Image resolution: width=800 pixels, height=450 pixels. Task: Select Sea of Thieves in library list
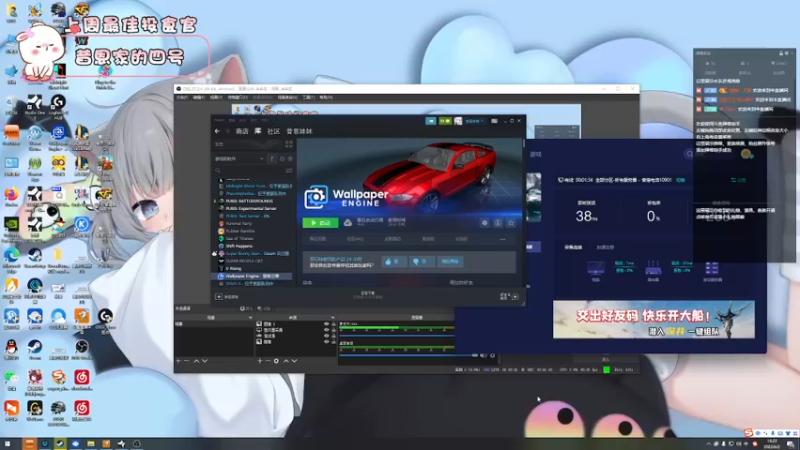(239, 238)
